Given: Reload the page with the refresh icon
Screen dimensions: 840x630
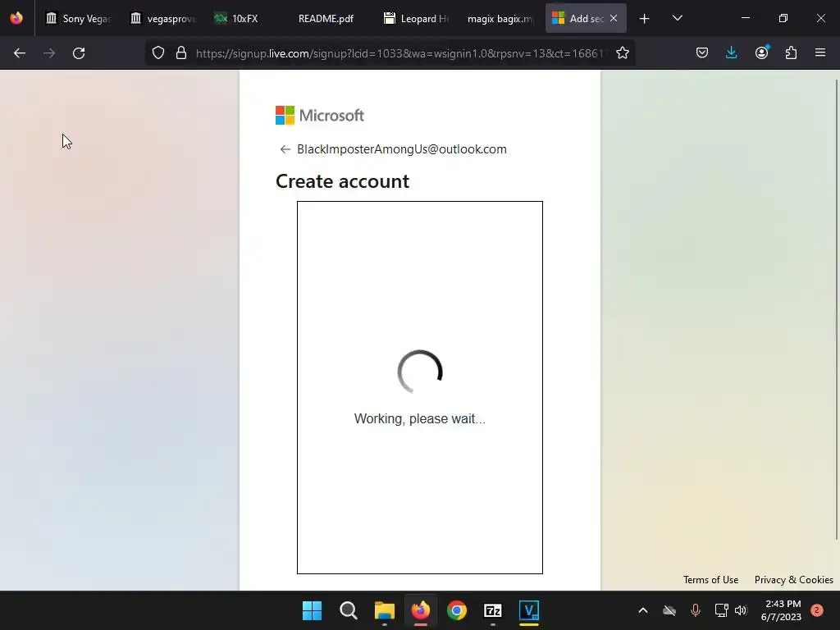Looking at the screenshot, I should point(79,53).
